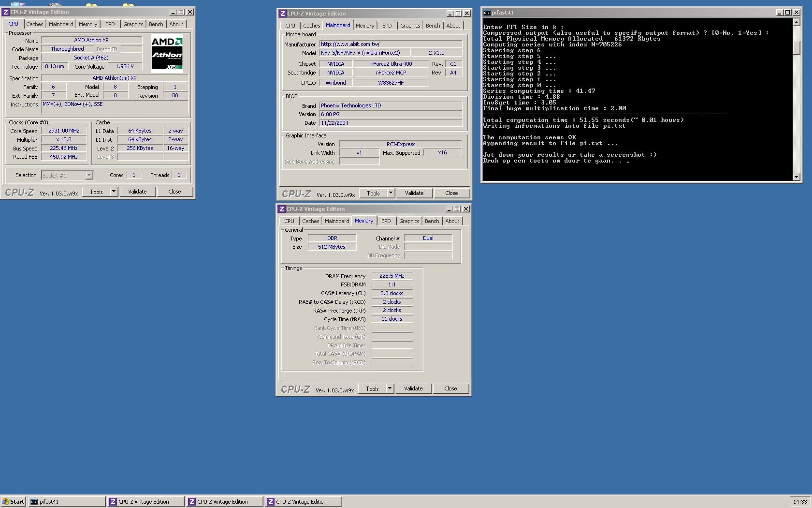Click the pifast41 console title bar icon
The height and width of the screenshot is (508, 812).
(x=487, y=13)
